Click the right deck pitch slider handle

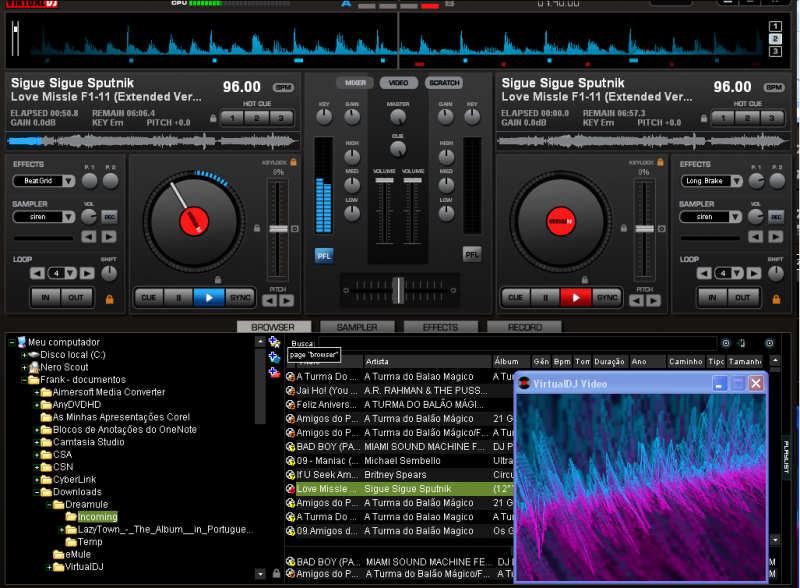point(645,229)
